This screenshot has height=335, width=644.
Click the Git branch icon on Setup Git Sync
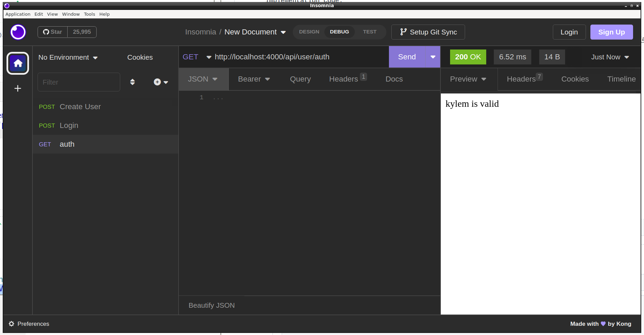point(403,32)
